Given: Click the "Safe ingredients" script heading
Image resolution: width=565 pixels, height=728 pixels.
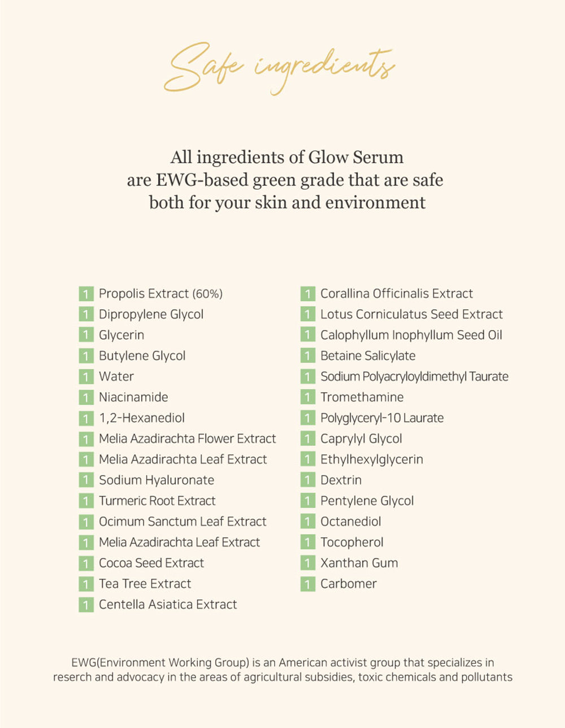Looking at the screenshot, I should coord(280,69).
